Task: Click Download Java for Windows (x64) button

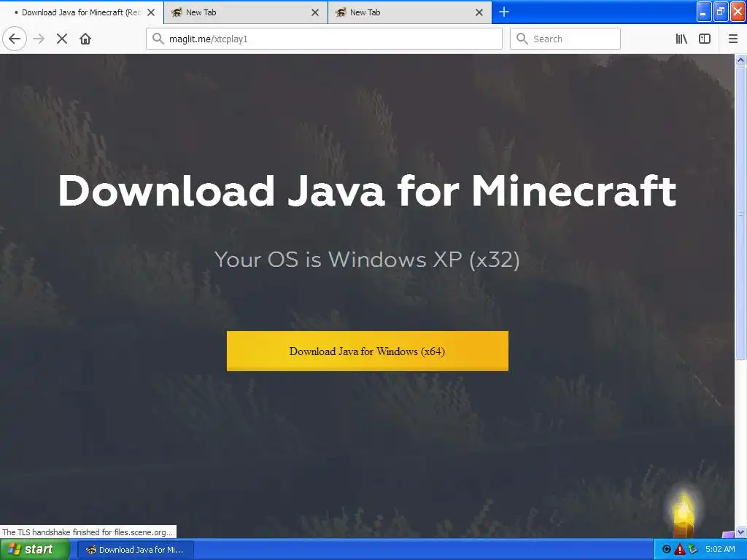Action: [x=368, y=351]
